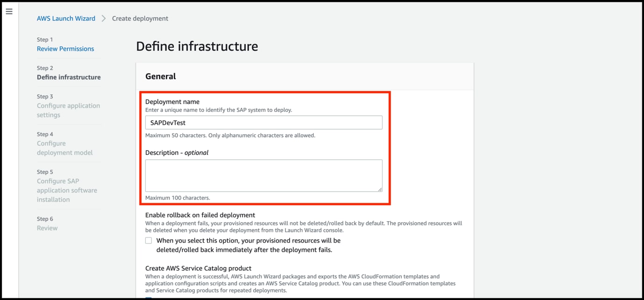Open the navigation sidebar hamburger menu

pos(9,11)
